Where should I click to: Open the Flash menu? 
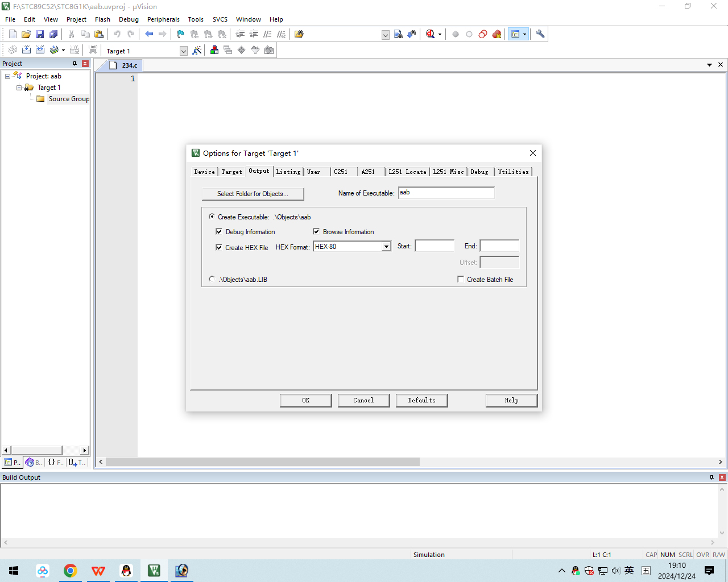coord(102,19)
